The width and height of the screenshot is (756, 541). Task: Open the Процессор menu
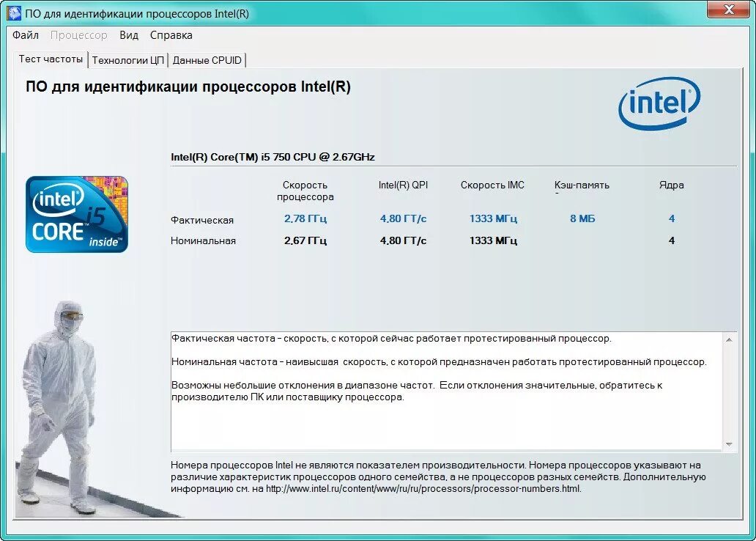[x=79, y=35]
